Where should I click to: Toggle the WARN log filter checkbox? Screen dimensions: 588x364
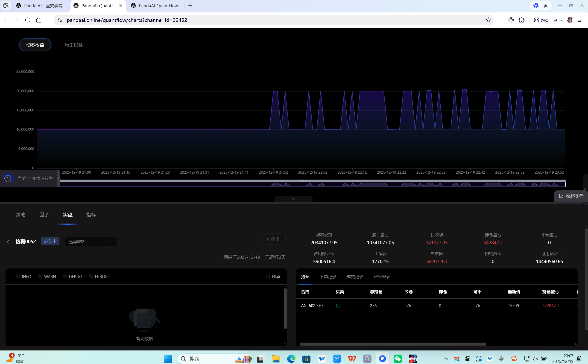click(40, 276)
